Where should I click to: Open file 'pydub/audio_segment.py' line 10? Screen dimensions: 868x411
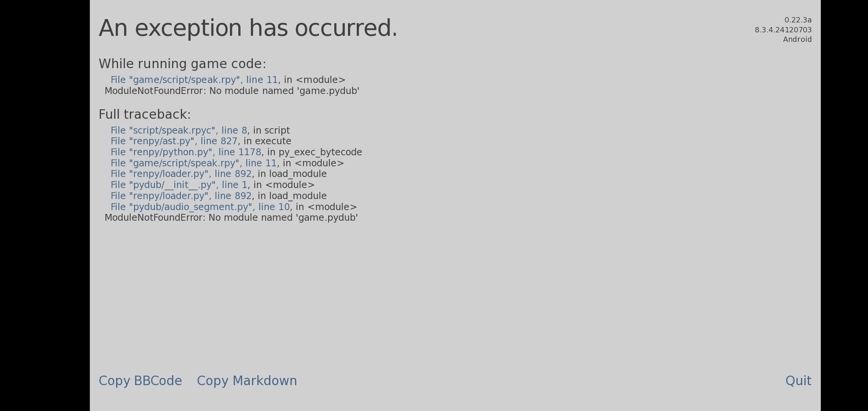[x=200, y=207]
